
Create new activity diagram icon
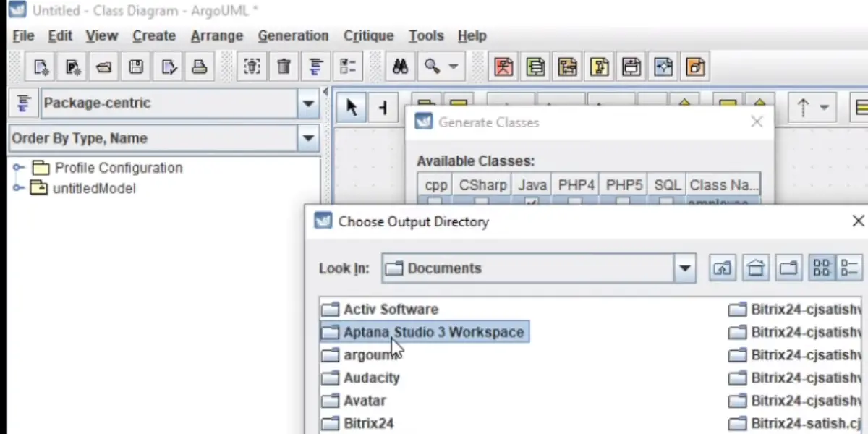click(x=663, y=67)
